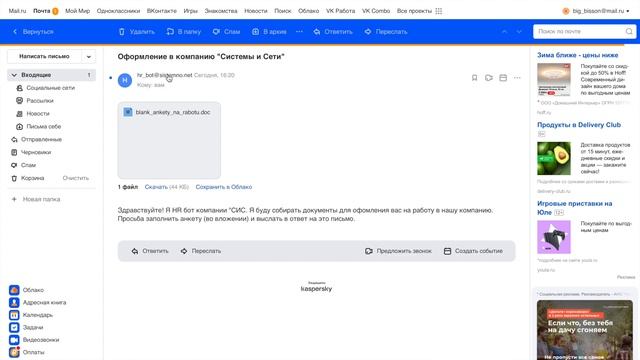Open Облако in top navigation bar

(x=309, y=11)
